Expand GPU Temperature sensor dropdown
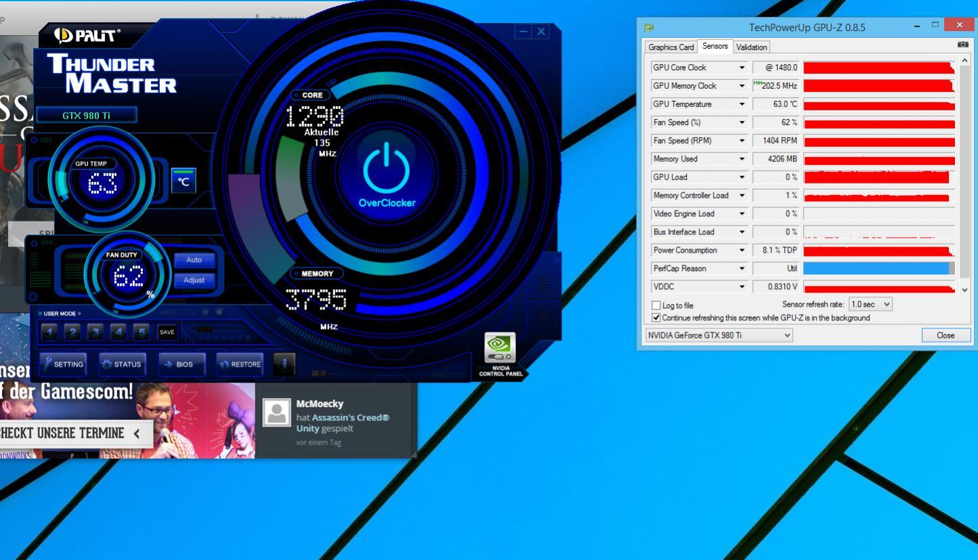 (742, 104)
